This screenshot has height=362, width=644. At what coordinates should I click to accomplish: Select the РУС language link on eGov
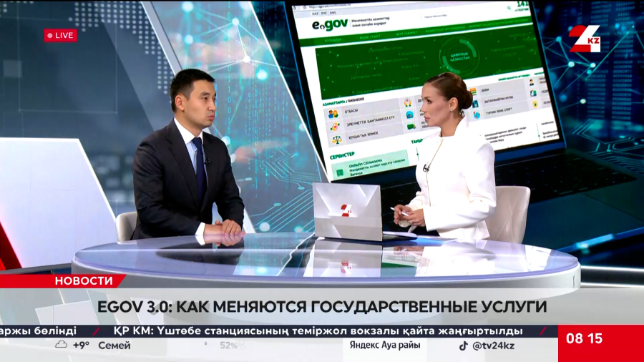tap(324, 14)
